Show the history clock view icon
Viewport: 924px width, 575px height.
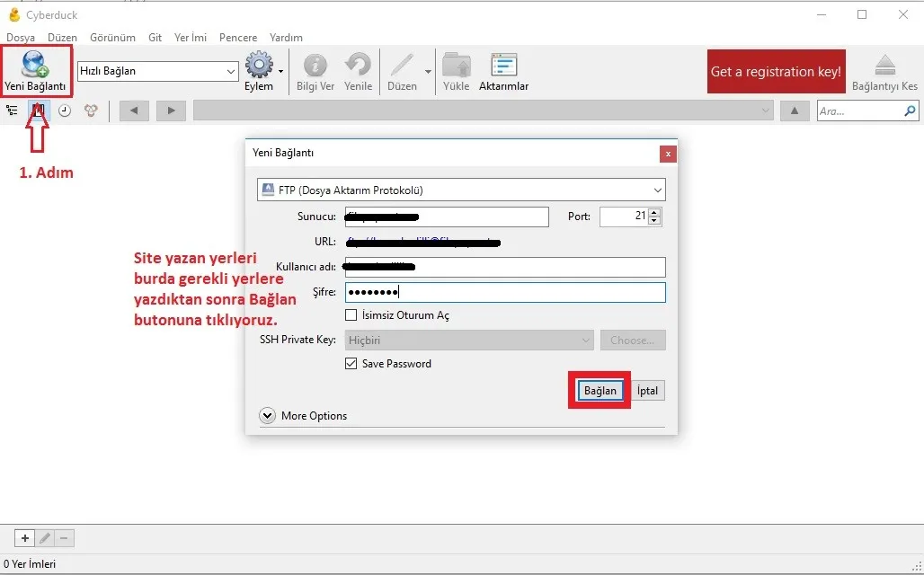click(x=65, y=111)
